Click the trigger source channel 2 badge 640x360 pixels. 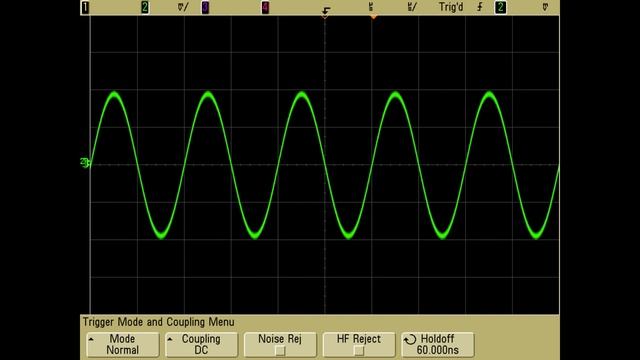click(500, 7)
